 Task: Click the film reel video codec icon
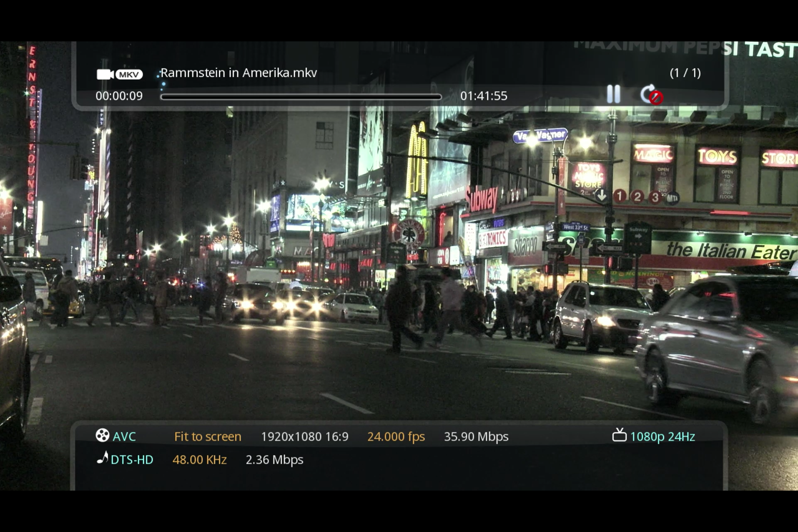pyautogui.click(x=102, y=436)
